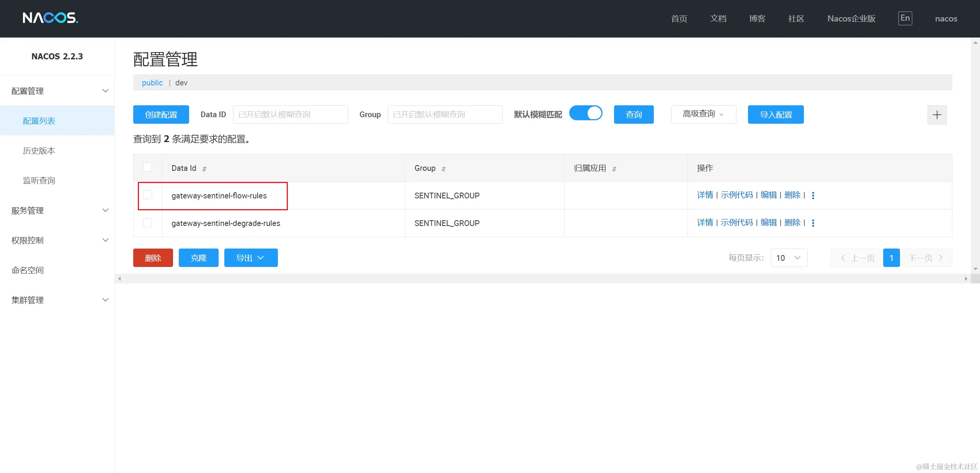Toggle the 默认模糊匹配 switch
Viewport: 980px width, 473px height.
586,113
